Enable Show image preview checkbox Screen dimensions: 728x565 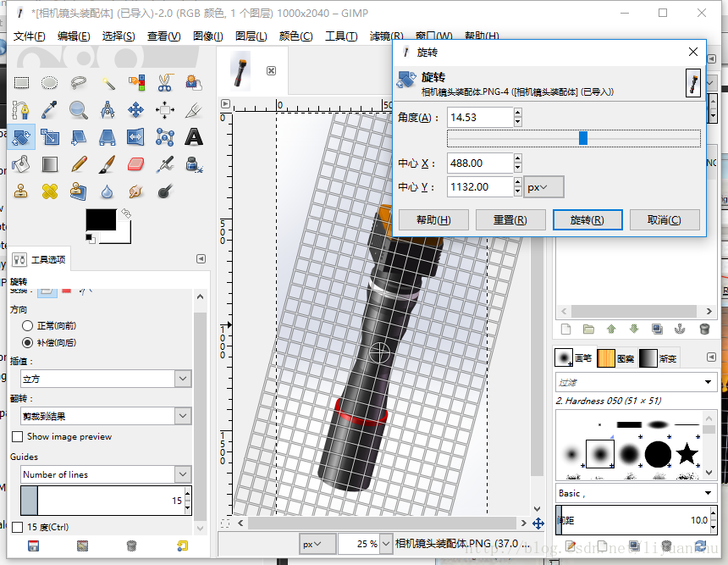point(17,437)
